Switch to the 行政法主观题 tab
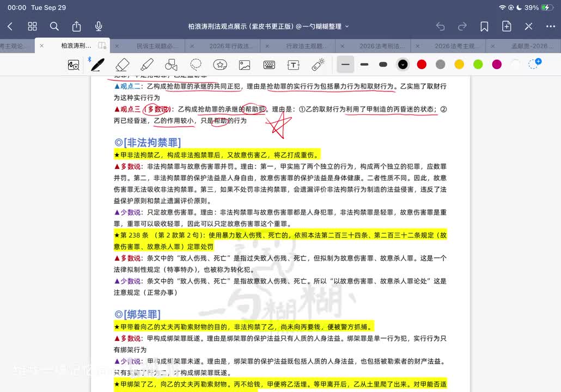 pos(306,46)
